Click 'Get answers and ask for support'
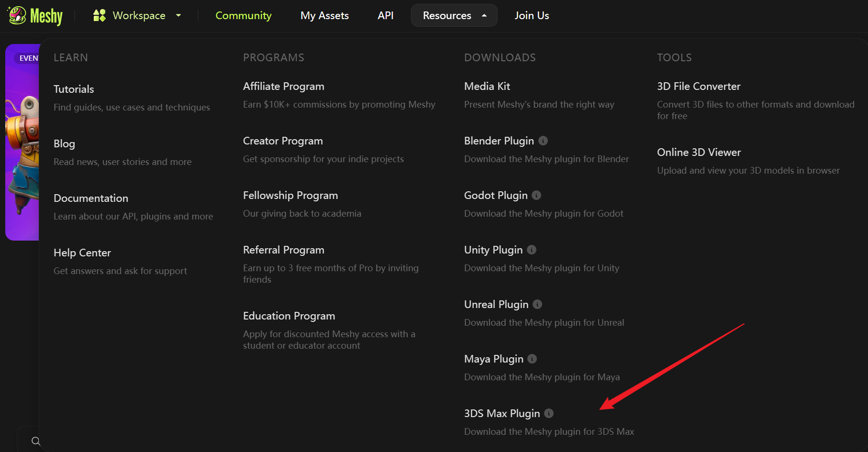Image resolution: width=868 pixels, height=452 pixels. pyautogui.click(x=120, y=271)
